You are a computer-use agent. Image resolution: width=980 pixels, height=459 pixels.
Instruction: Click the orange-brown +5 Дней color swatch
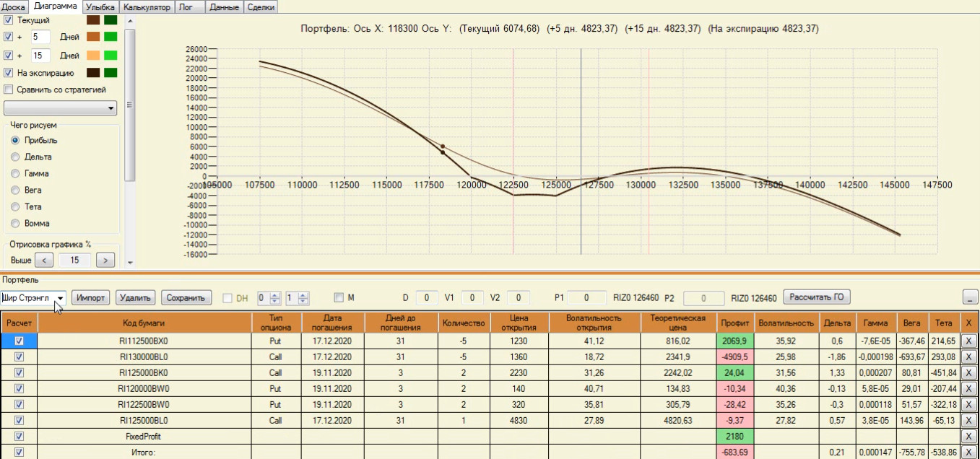(93, 36)
